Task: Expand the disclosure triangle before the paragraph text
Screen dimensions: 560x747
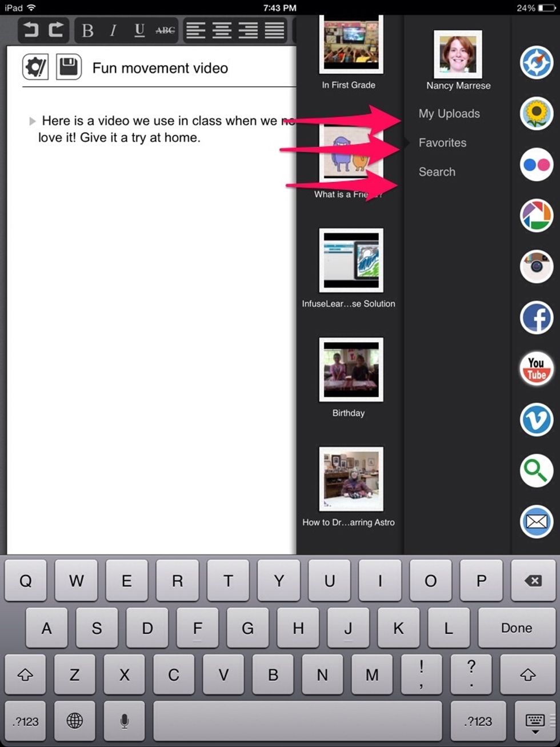Action: (31, 121)
